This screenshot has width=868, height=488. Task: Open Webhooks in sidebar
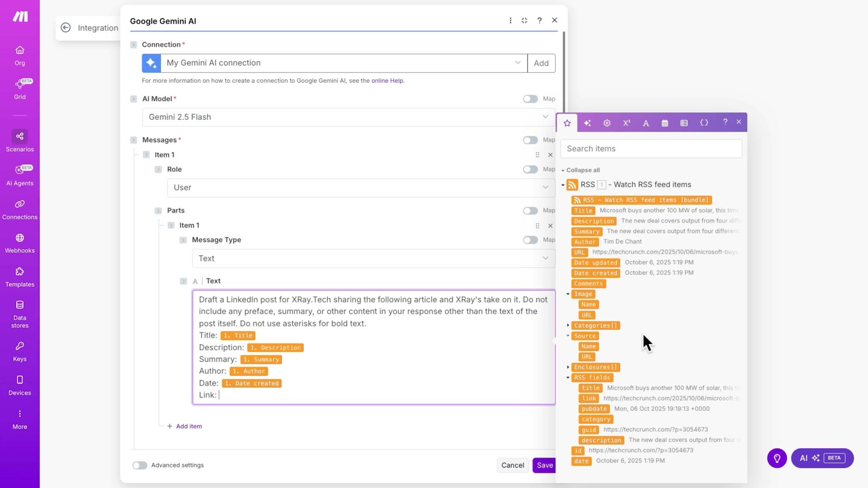coord(20,243)
